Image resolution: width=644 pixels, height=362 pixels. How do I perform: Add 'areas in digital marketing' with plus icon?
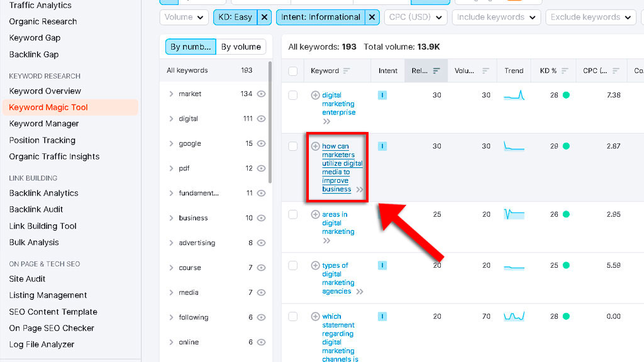315,214
